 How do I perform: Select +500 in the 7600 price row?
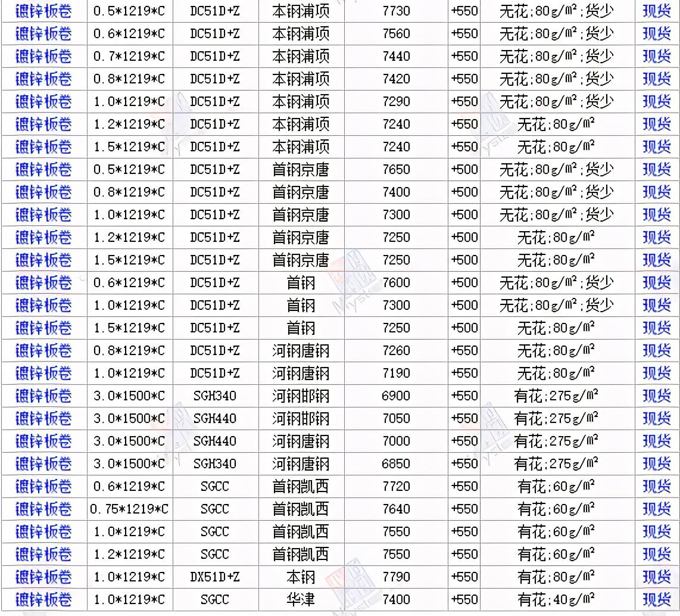pos(464,282)
